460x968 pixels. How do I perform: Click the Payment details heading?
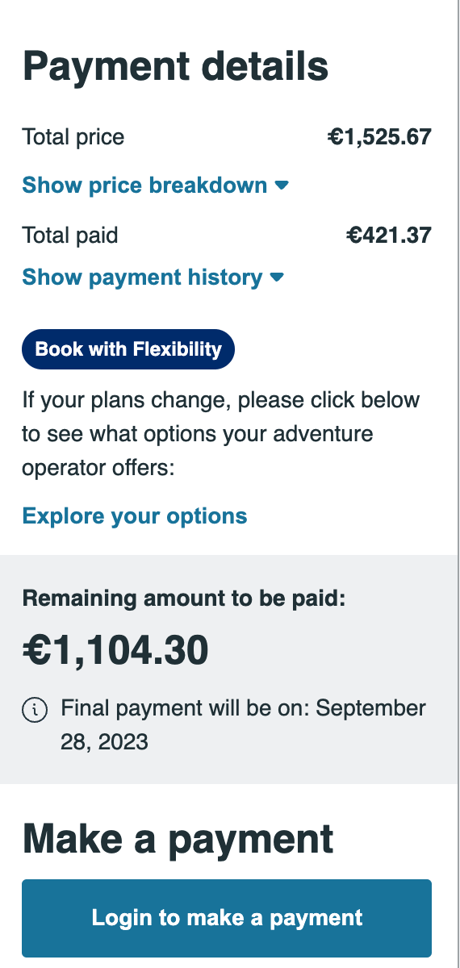pyautogui.click(x=175, y=66)
